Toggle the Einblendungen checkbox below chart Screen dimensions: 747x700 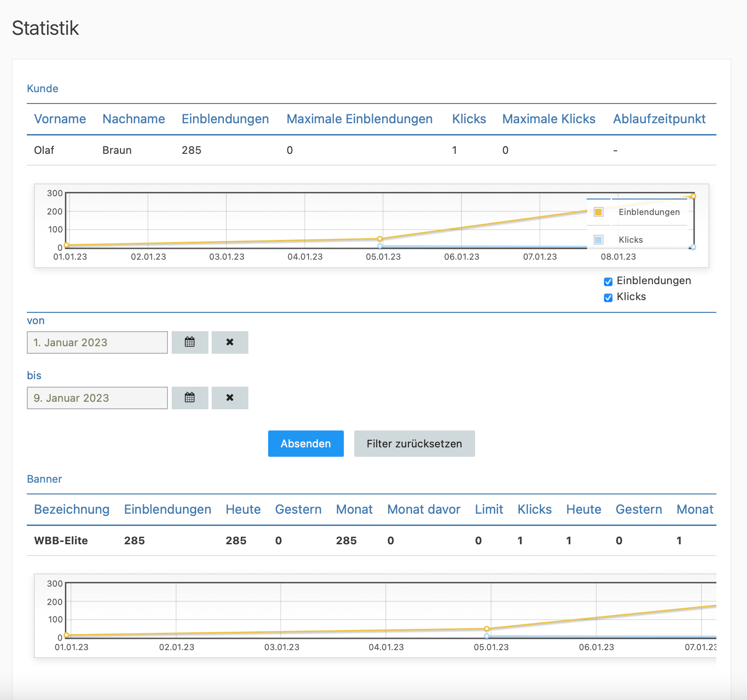(x=608, y=281)
